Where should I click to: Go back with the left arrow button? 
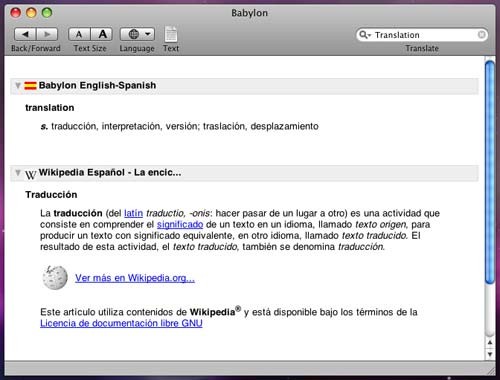(x=25, y=34)
